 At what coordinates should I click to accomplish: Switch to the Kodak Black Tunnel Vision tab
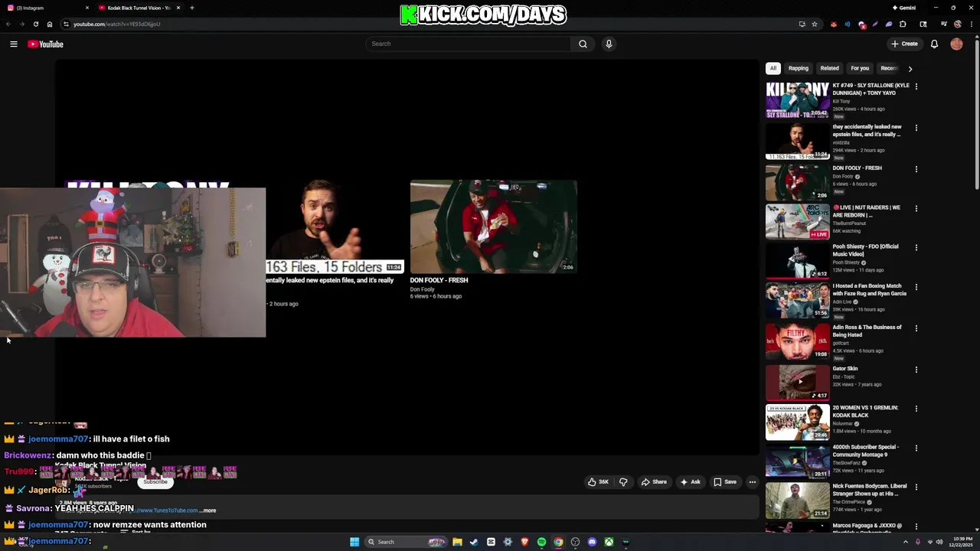point(139,8)
